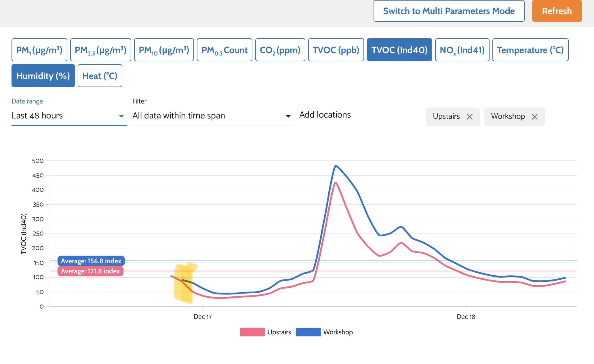Toggle Upstairs series via pink legend swatch
This screenshot has width=594, height=364.
(x=252, y=332)
